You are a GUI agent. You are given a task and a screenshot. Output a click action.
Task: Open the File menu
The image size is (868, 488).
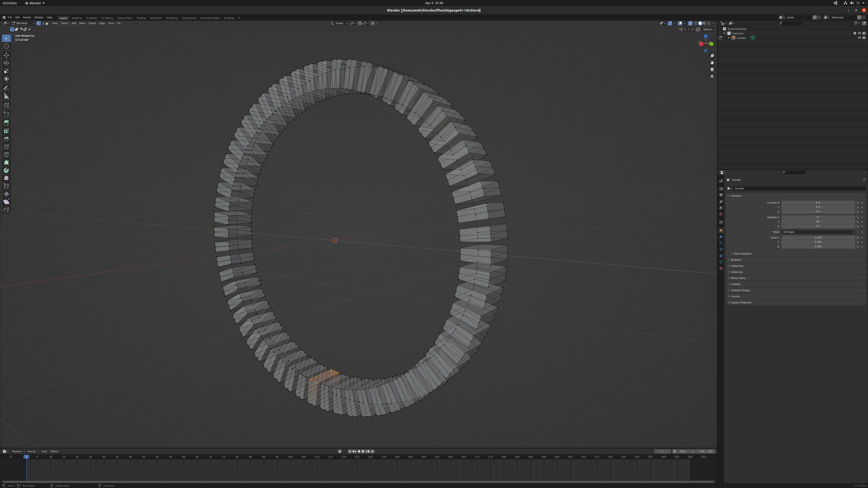(10, 18)
